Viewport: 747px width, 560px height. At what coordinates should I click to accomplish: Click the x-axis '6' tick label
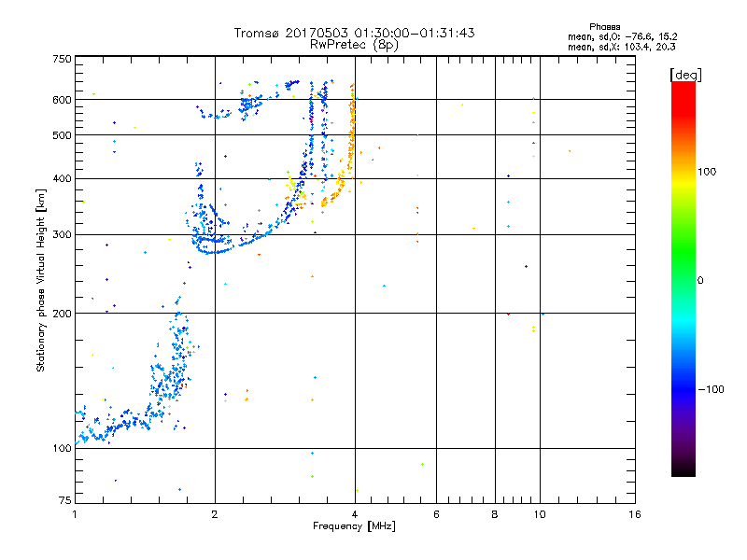[436, 514]
